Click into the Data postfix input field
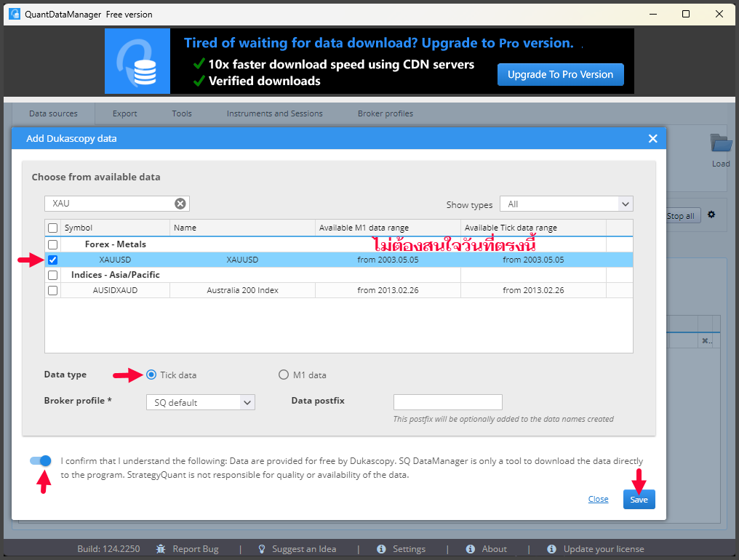Screen dimensions: 739x560 click(x=448, y=402)
